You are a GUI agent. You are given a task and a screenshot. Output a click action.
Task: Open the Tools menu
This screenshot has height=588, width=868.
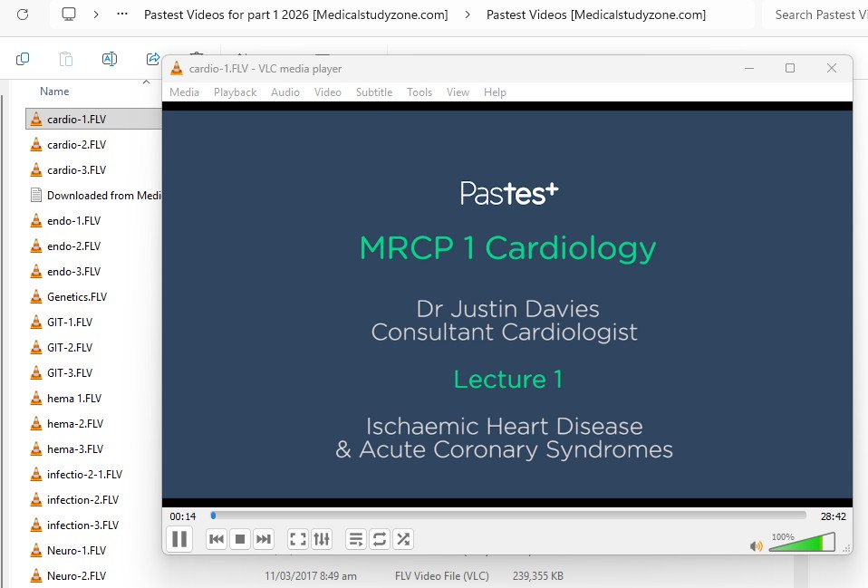pos(420,92)
